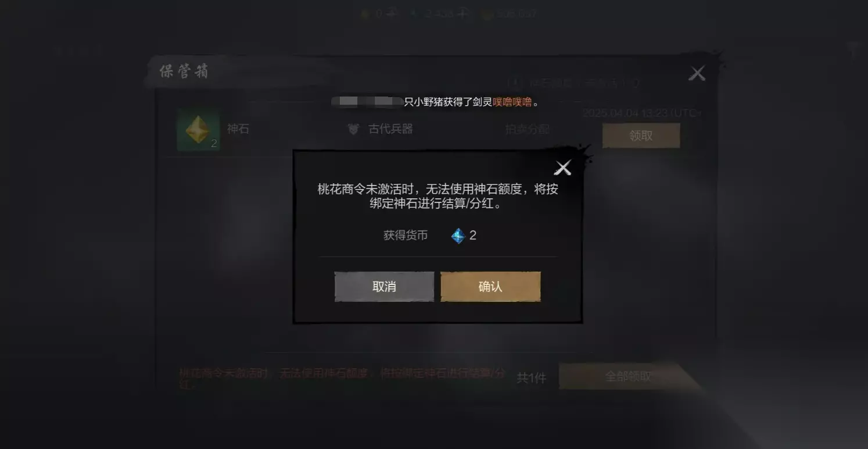The height and width of the screenshot is (449, 868).
Task: Open the filter icon at top right
Action: (854, 50)
